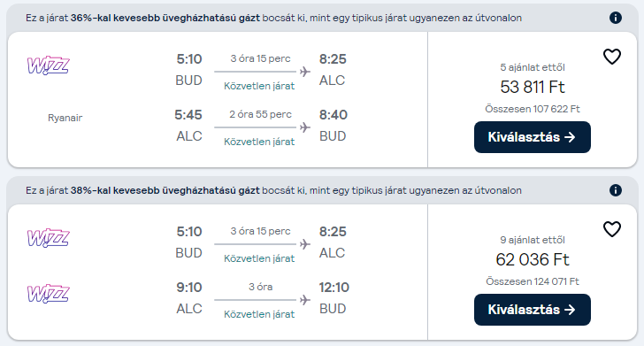Click the Wizz logo in first result
644x346 pixels.
[x=48, y=65]
